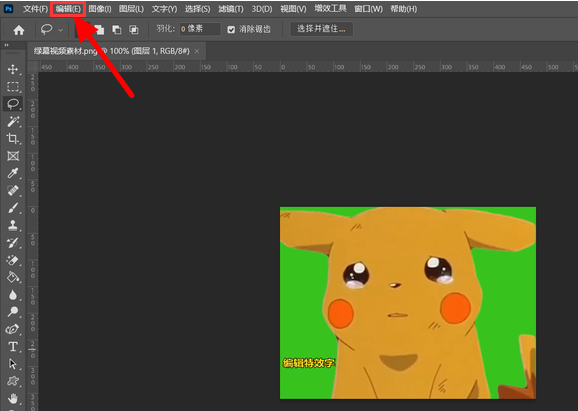Open the 视图(V) menu

293,9
